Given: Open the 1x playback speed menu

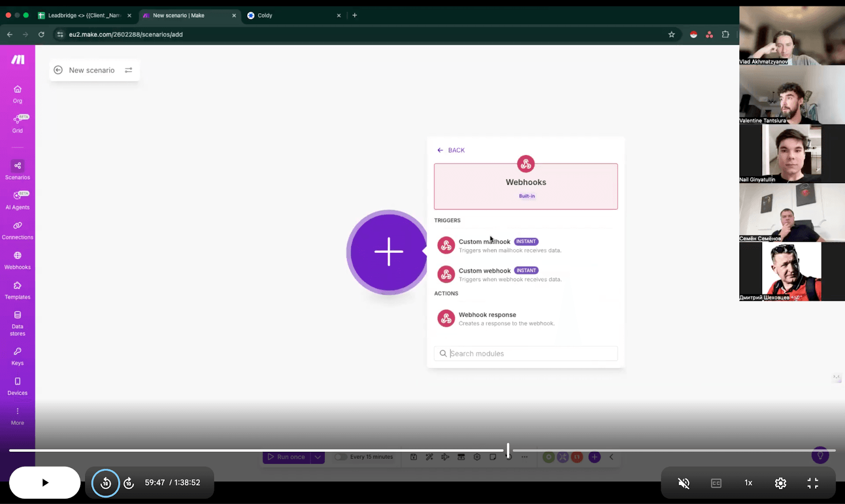Looking at the screenshot, I should coord(748,483).
